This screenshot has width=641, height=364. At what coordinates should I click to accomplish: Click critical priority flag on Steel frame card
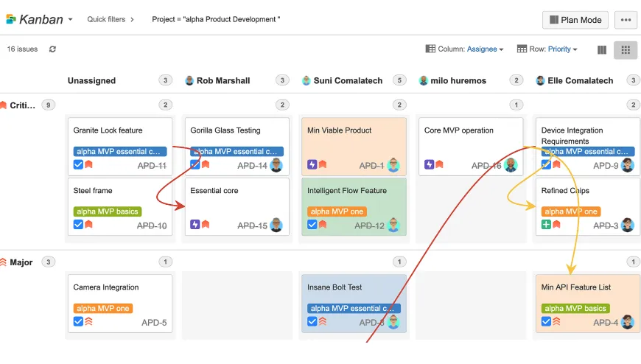(x=88, y=225)
